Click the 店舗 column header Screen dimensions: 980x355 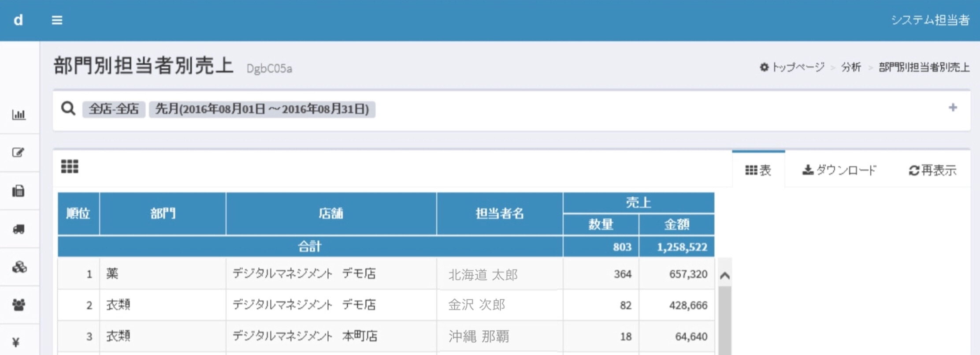coord(331,213)
